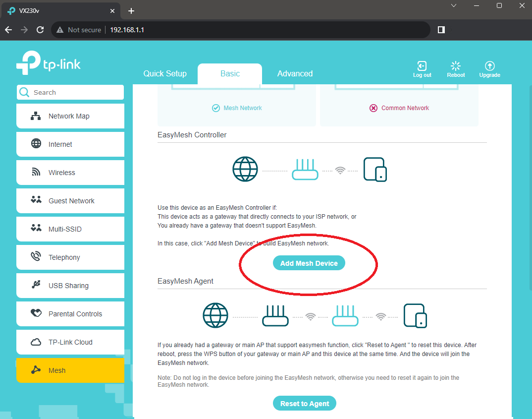Click the Reset to Agent button
Image resolution: width=532 pixels, height=419 pixels.
(305, 404)
